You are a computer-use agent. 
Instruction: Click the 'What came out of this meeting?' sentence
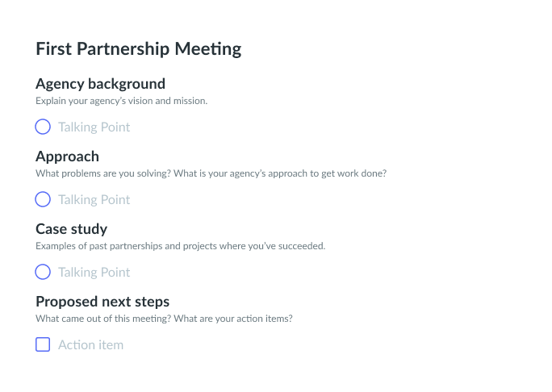[x=101, y=319]
